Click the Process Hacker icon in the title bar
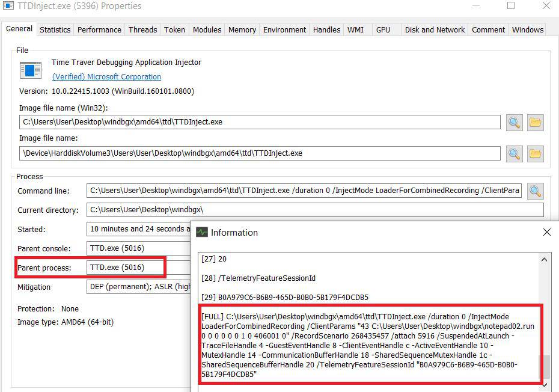Screen dimensions: 559x392 click(x=8, y=6)
